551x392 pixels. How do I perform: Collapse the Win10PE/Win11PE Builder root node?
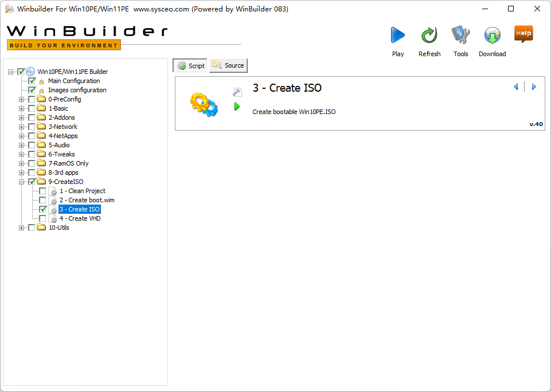click(x=10, y=72)
